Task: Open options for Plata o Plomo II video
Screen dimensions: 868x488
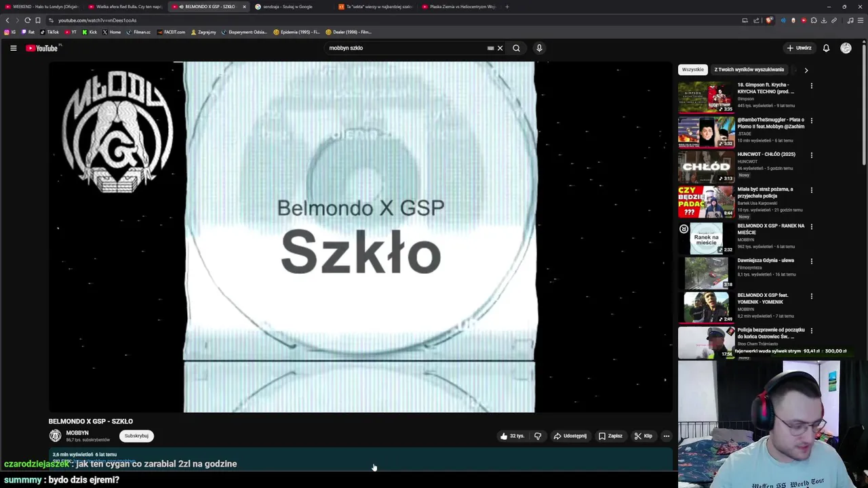Action: click(811, 121)
